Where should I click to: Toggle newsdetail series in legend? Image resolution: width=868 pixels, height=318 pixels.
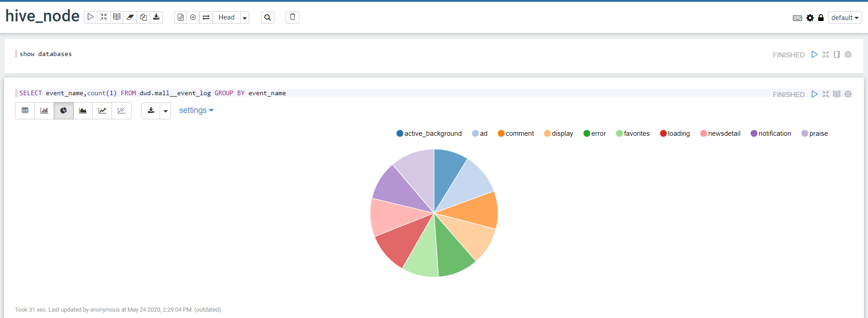[721, 133]
